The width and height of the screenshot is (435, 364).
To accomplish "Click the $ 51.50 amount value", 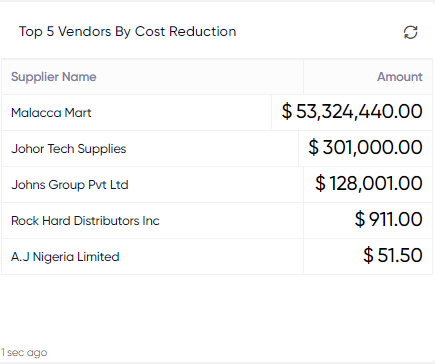I will tap(393, 255).
